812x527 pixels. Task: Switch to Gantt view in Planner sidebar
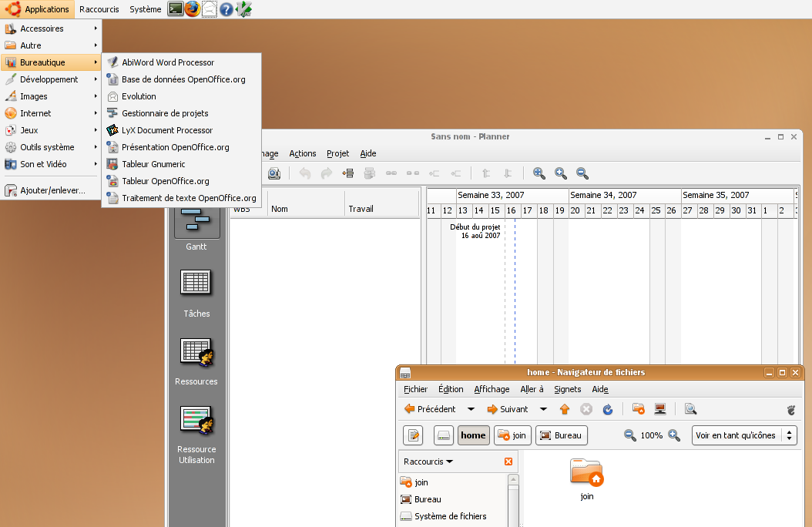[x=196, y=230]
